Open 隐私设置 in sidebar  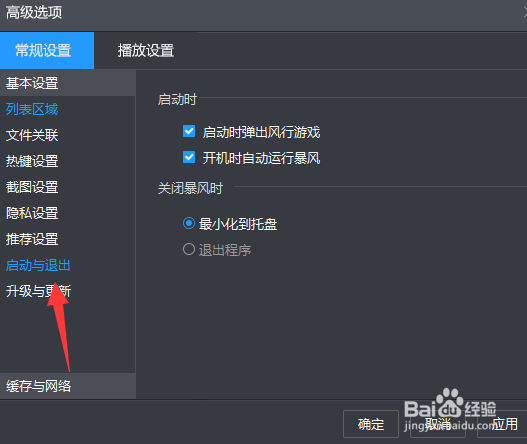tap(32, 213)
